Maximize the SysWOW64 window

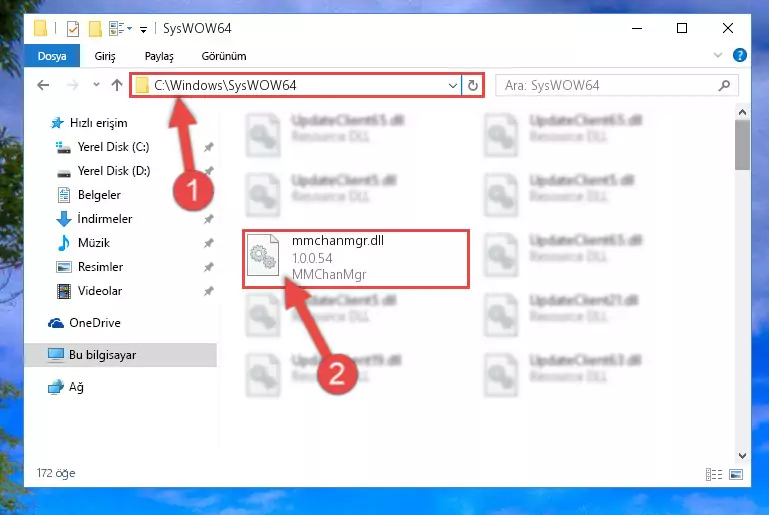pos(682,28)
